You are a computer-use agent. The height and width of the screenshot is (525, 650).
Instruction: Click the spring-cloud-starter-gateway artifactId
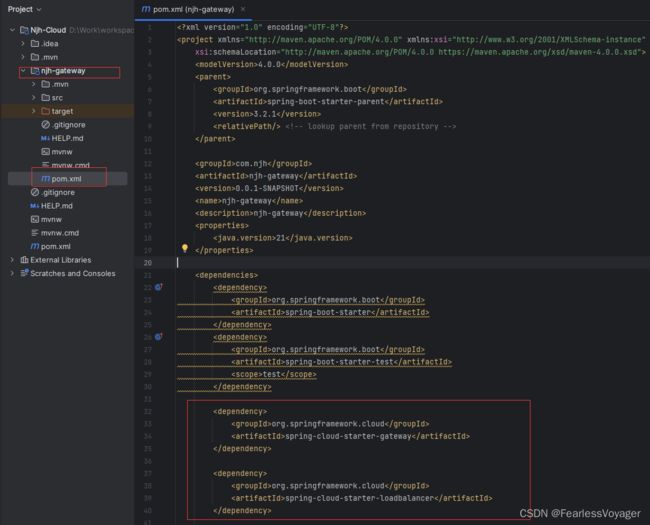(350, 436)
